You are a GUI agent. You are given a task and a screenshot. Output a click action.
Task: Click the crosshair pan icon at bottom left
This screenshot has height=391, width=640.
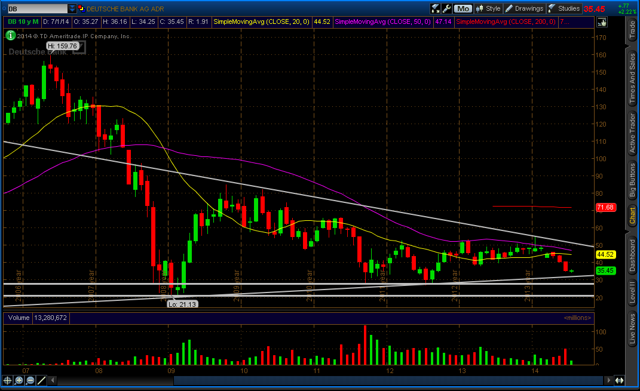[x=7, y=380]
